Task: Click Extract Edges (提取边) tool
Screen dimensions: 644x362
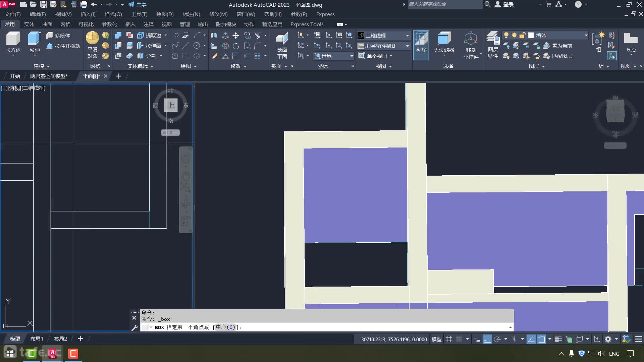Action: click(149, 35)
